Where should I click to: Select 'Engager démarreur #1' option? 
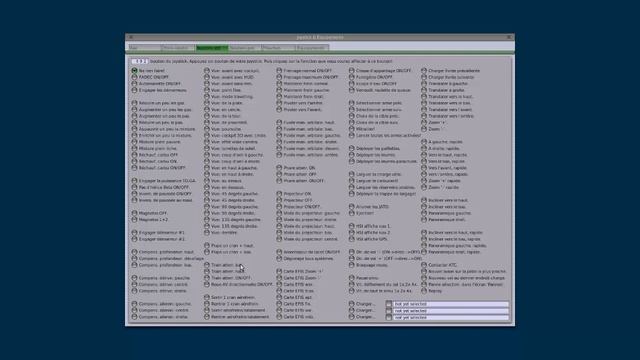tap(134, 233)
